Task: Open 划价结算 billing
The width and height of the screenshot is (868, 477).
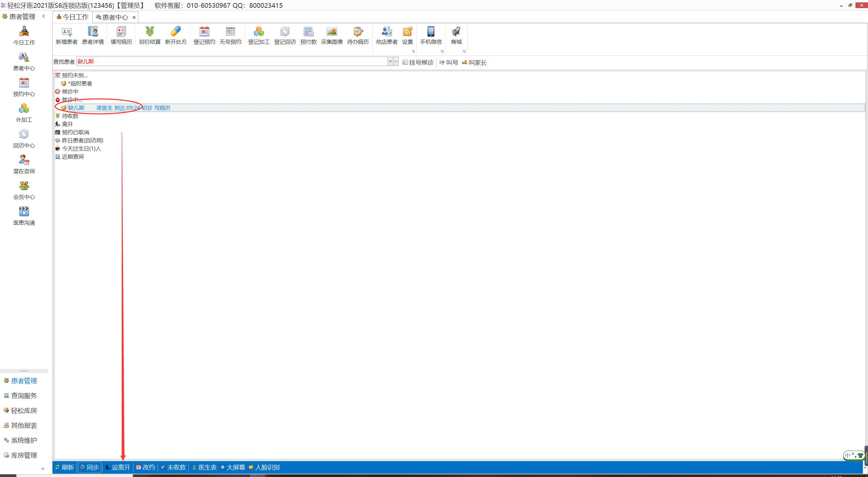Action: tap(150, 36)
